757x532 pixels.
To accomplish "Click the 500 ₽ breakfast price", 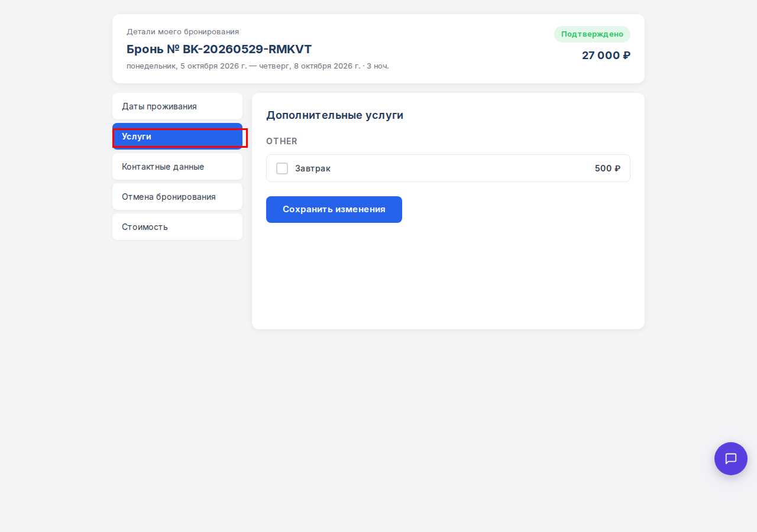I will pyautogui.click(x=607, y=168).
